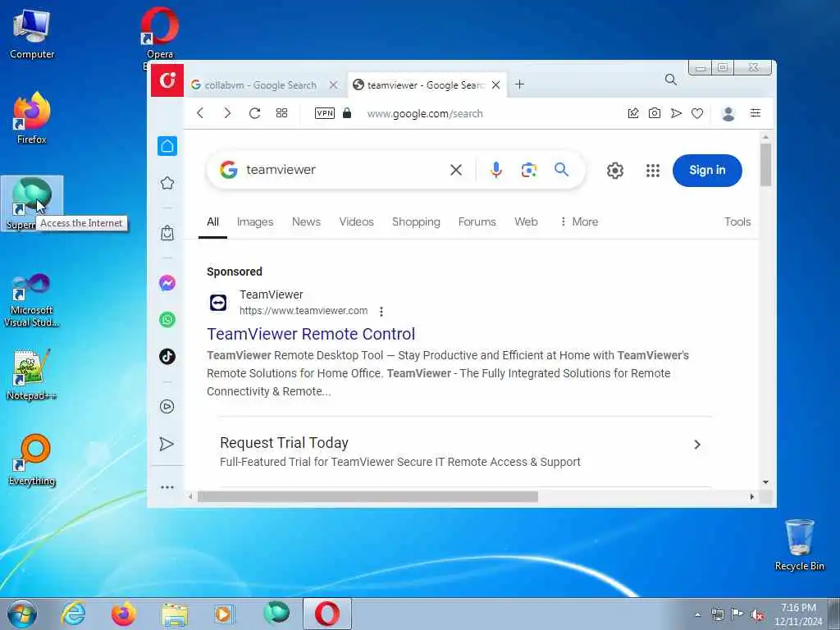Screen dimensions: 840x630
Task: Expand the More search filters dropdown
Action: (578, 221)
